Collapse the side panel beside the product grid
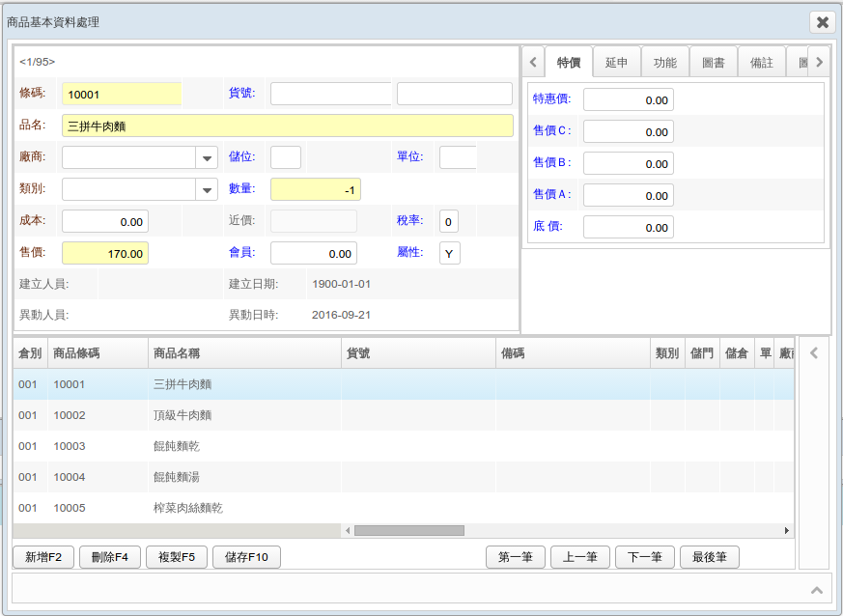843x616 pixels. tap(814, 353)
